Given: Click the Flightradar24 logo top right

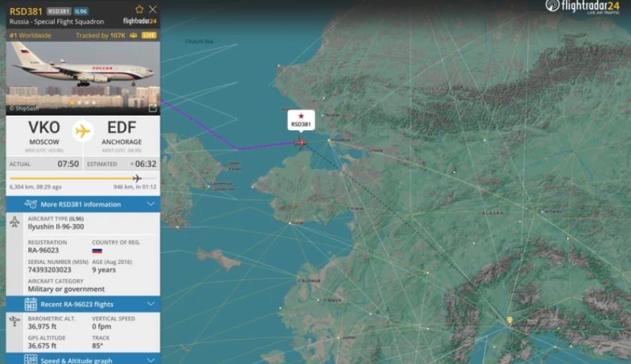Looking at the screenshot, I should [x=582, y=7].
